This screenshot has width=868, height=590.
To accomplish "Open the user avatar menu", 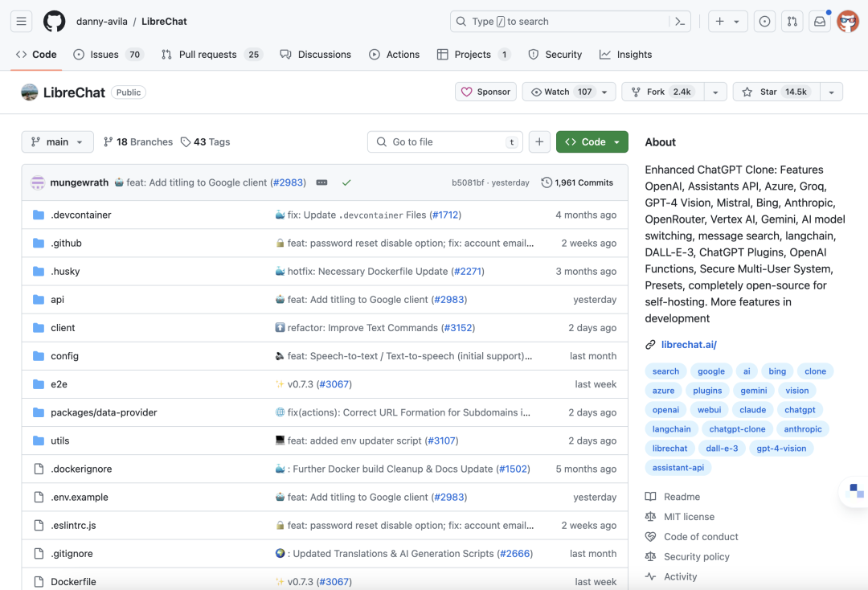I will pyautogui.click(x=848, y=22).
